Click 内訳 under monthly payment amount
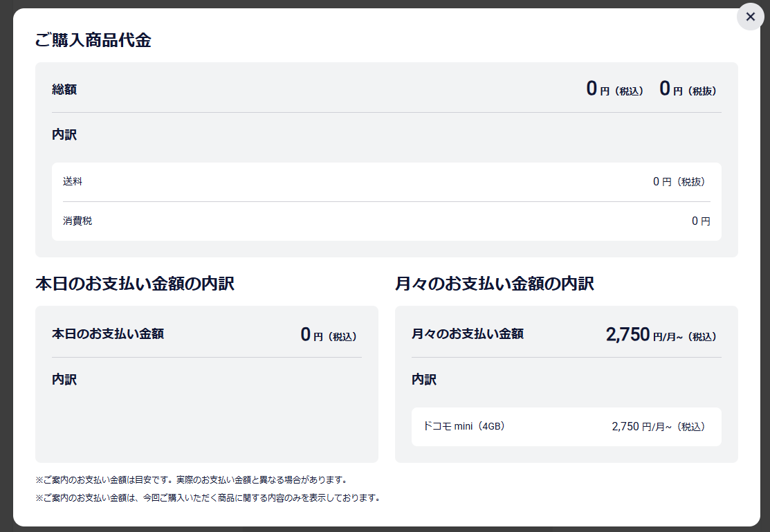The height and width of the screenshot is (532, 770). pyautogui.click(x=424, y=380)
